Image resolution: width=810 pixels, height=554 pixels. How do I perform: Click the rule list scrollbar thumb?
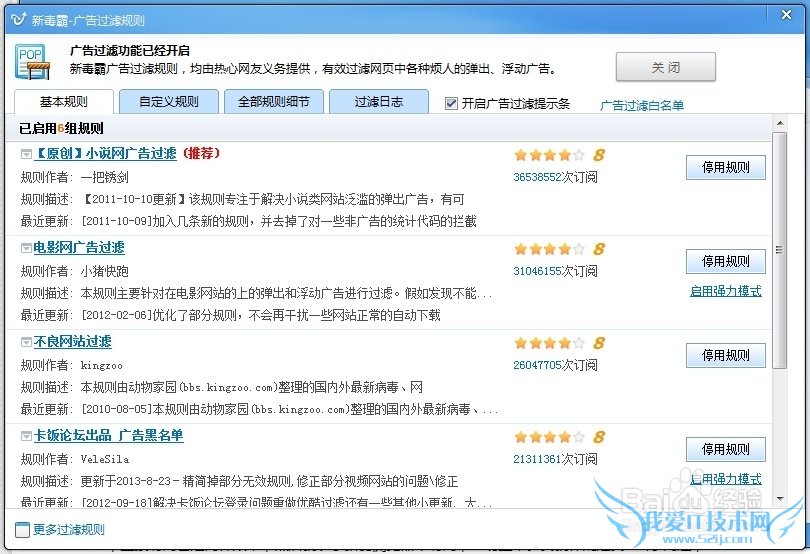pos(780,250)
